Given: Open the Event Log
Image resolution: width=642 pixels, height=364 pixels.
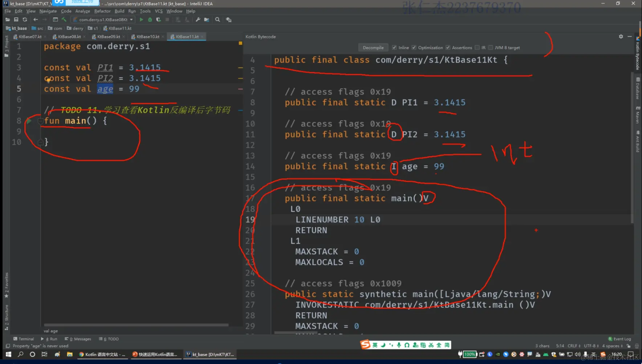Looking at the screenshot, I should [x=619, y=339].
